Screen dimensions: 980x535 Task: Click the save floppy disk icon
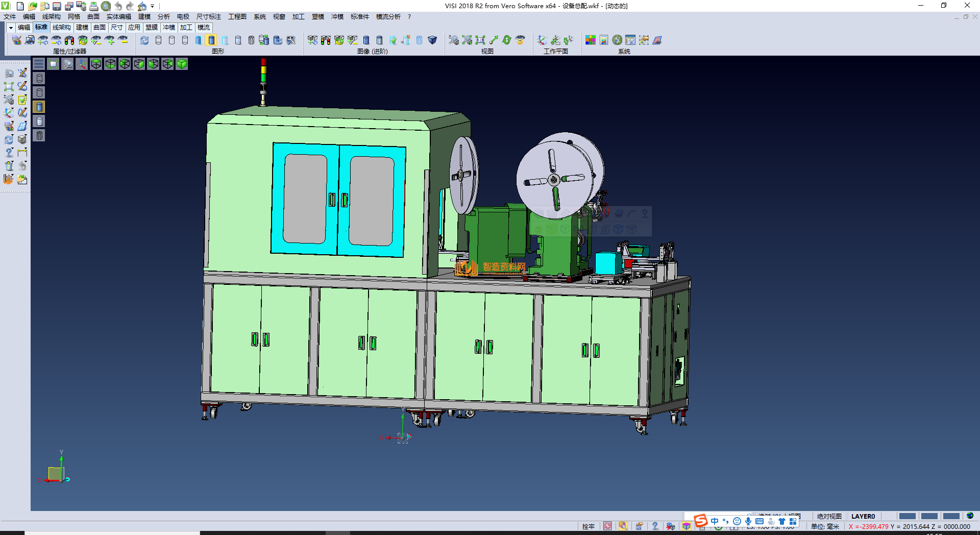tap(57, 6)
